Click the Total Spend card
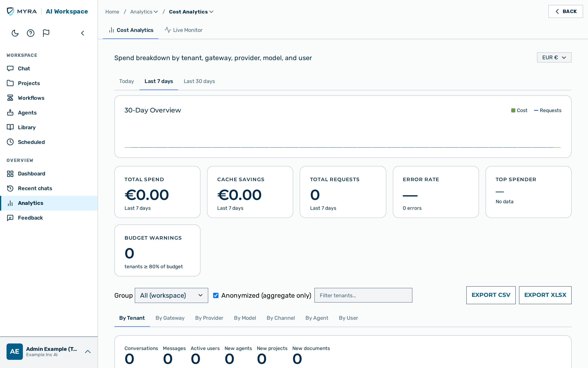 click(157, 192)
